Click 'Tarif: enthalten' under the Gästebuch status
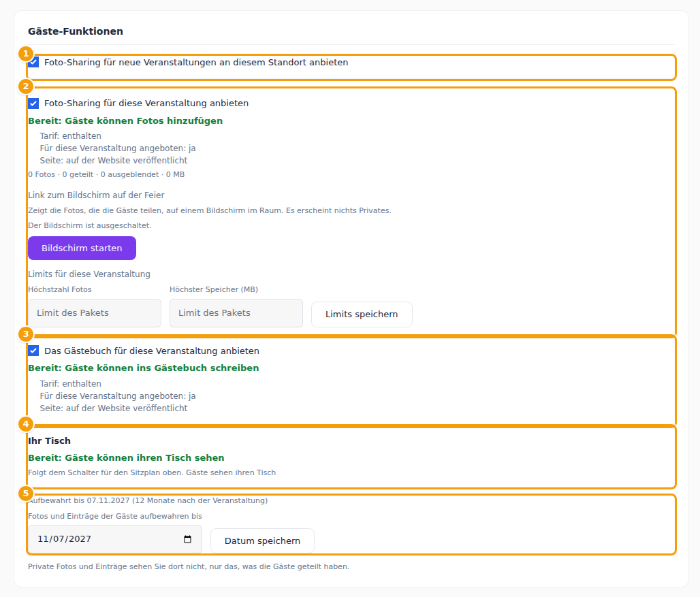 click(x=71, y=384)
